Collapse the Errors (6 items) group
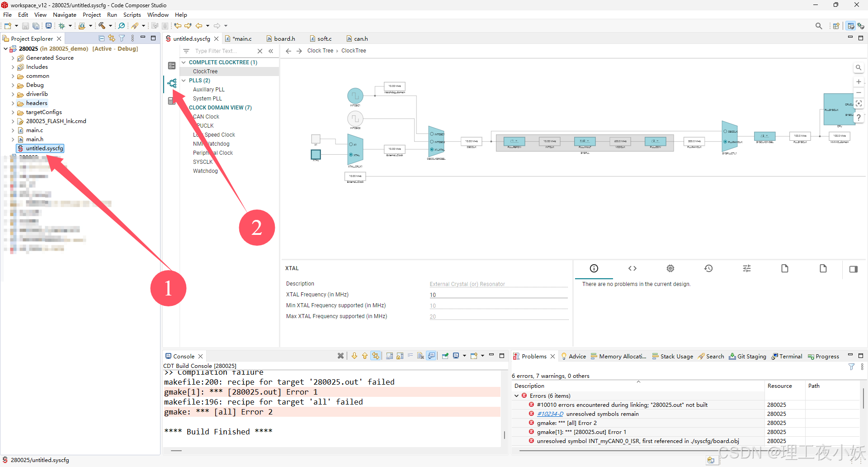This screenshot has height=467, width=868. [x=517, y=396]
